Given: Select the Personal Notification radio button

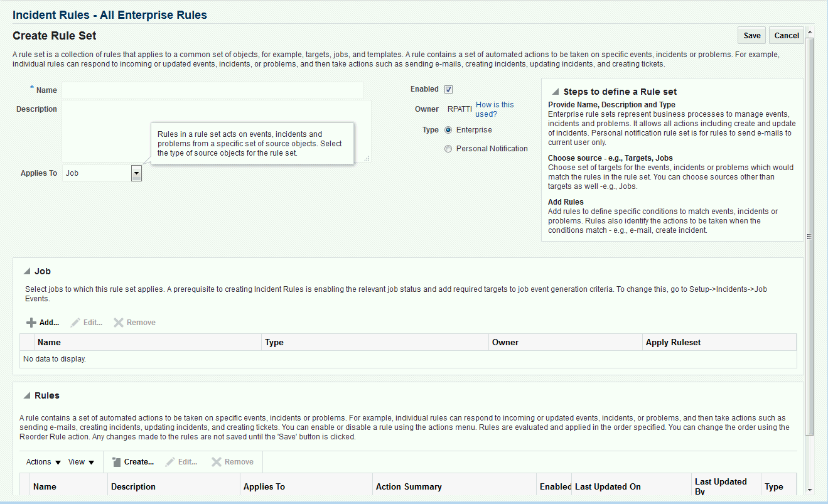Looking at the screenshot, I should [x=448, y=149].
